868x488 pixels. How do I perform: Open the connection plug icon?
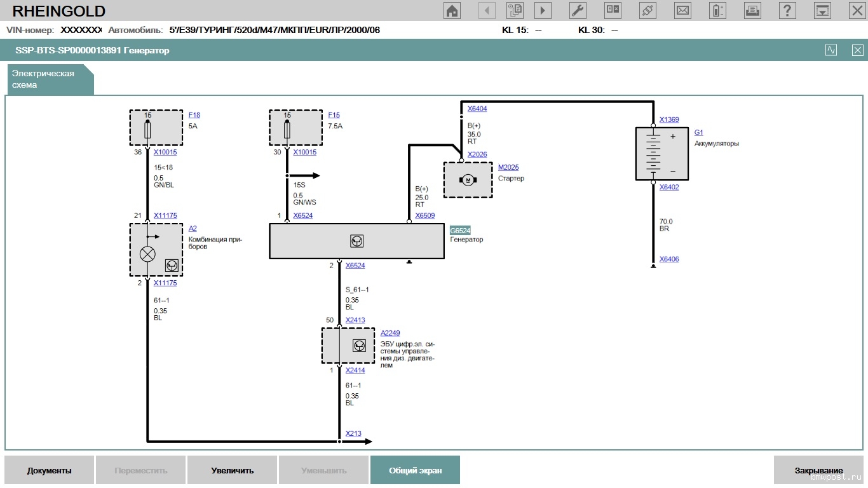click(648, 11)
